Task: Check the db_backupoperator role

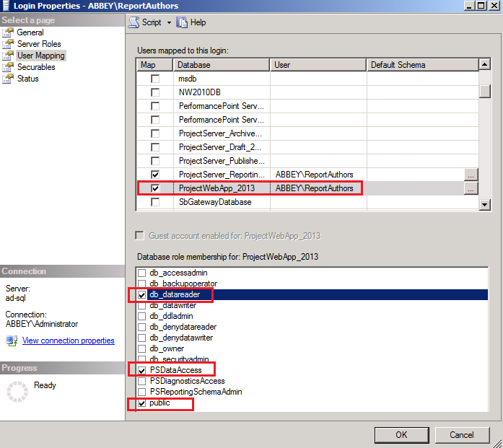Action: [141, 284]
